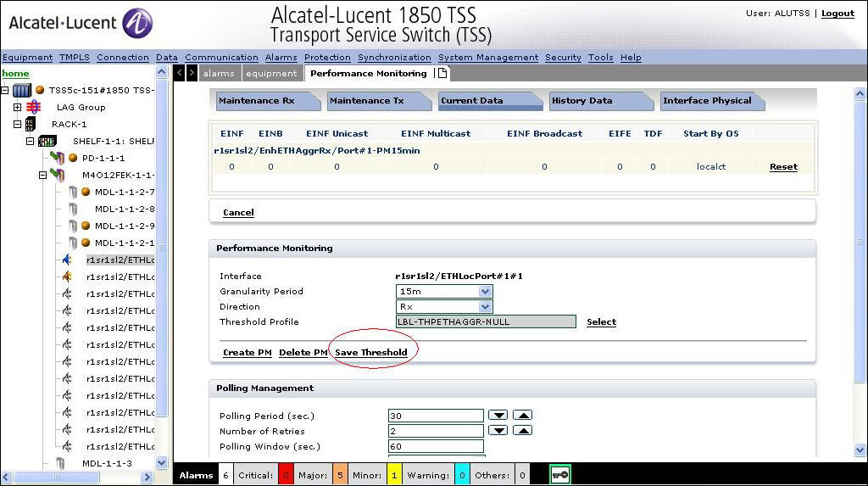Click the RACK-1 rack icon
This screenshot has height=486, width=868.
[x=31, y=124]
